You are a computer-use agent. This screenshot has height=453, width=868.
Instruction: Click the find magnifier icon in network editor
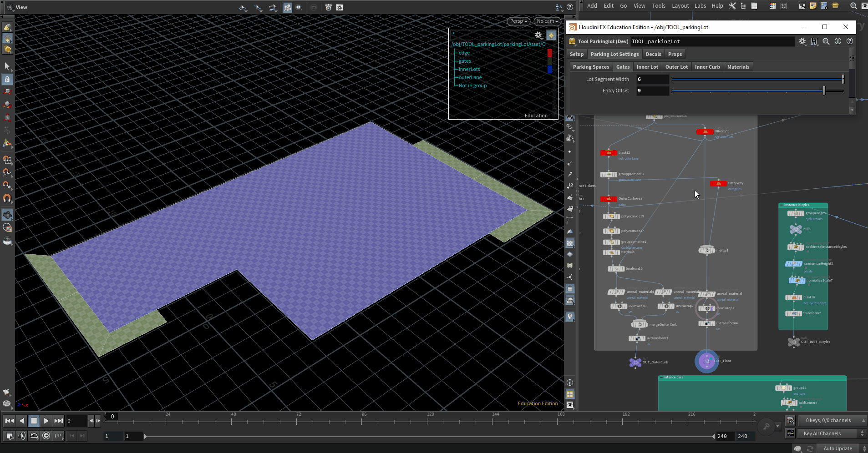click(853, 6)
